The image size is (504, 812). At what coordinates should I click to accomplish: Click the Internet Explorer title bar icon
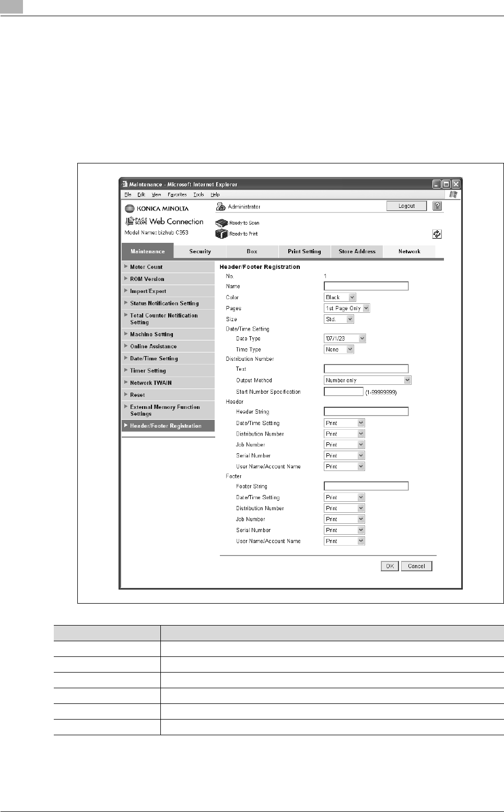point(124,184)
